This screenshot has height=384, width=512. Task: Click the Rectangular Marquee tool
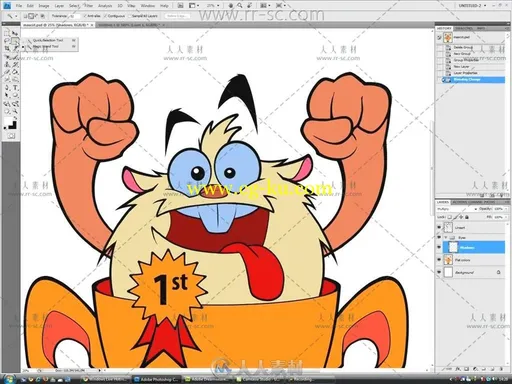(x=7, y=33)
